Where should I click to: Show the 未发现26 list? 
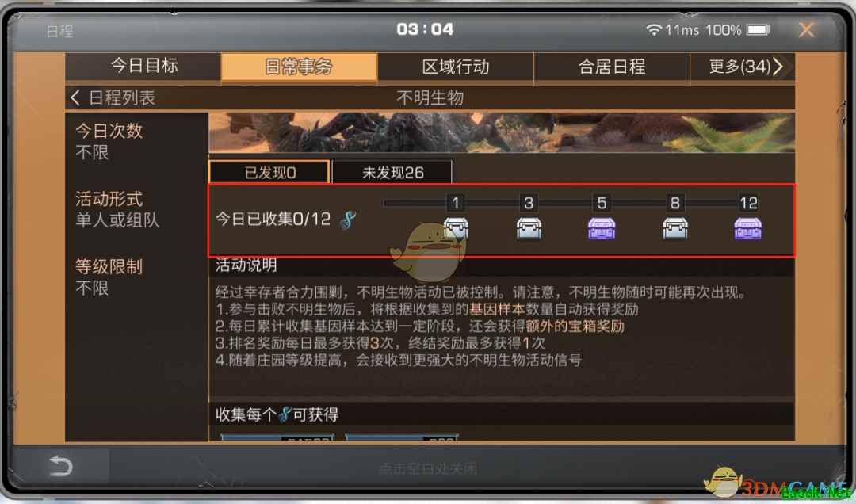point(392,172)
